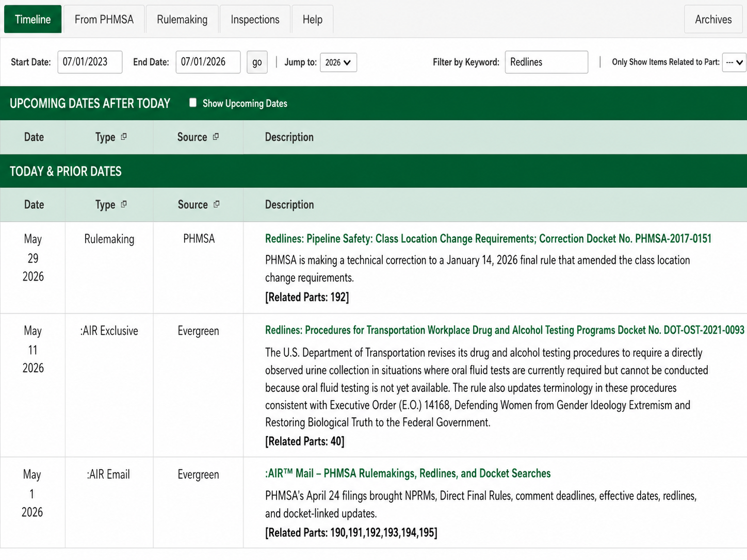Screen dimensions: 747x560
Task: Focus the Filter by Keyword field
Action: tap(546, 62)
